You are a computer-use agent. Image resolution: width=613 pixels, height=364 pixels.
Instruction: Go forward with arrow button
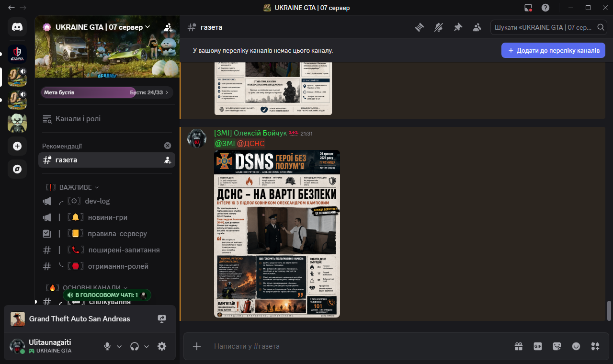click(x=23, y=8)
